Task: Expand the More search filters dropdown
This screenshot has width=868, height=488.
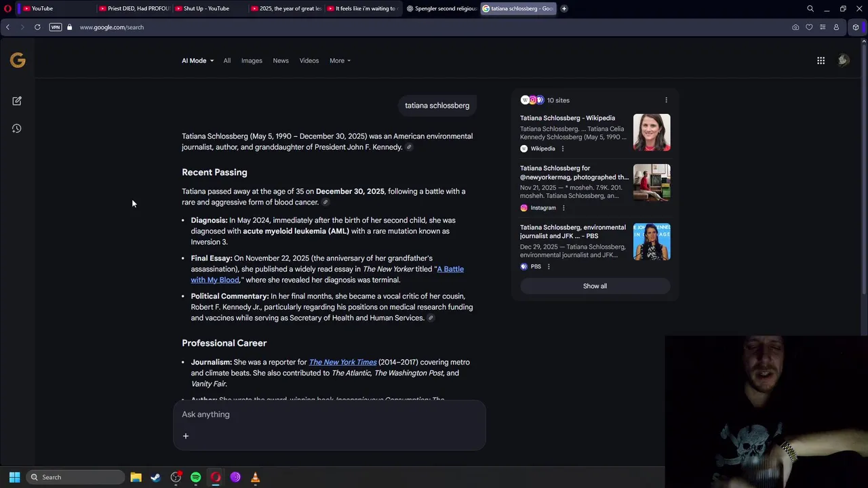Action: [340, 60]
